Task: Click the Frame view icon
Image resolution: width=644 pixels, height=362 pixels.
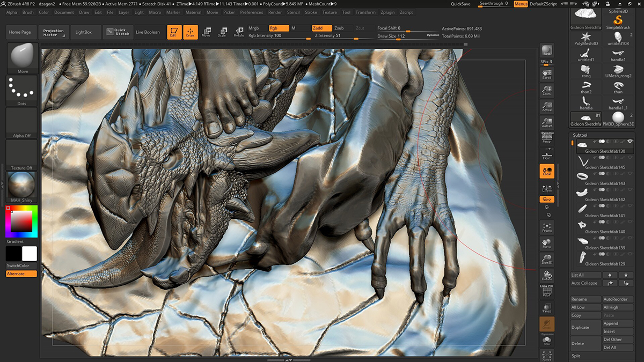Action: coord(547,227)
